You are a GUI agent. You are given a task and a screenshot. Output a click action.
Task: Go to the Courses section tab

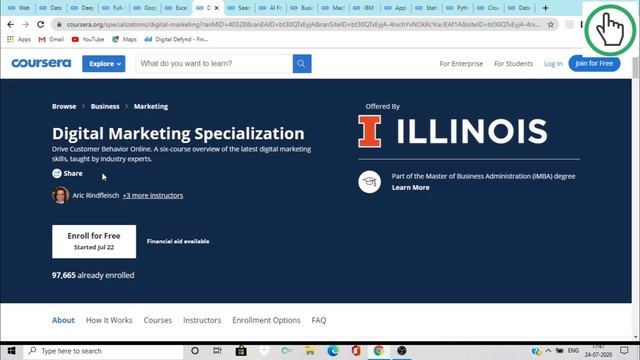(158, 320)
